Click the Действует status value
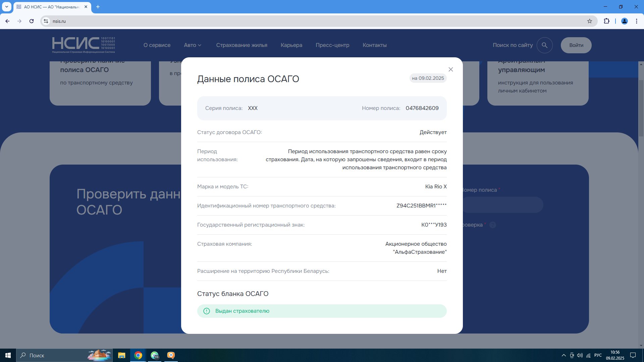This screenshot has width=644, height=362. [433, 132]
